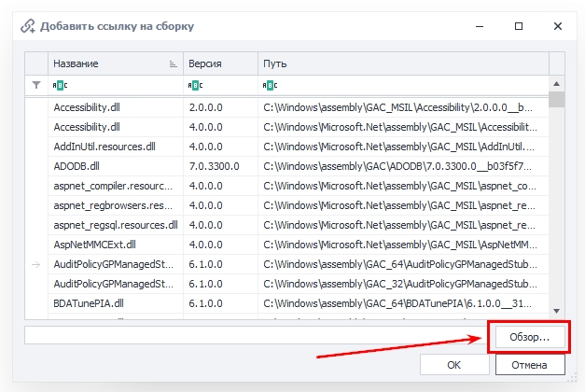Sort by Путь column header
The image size is (585, 392).
pos(401,63)
